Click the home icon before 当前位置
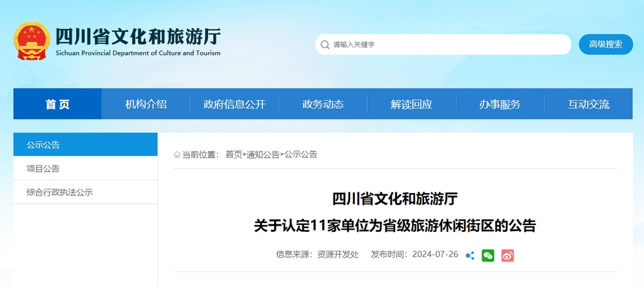The image size is (644, 286). [x=177, y=155]
